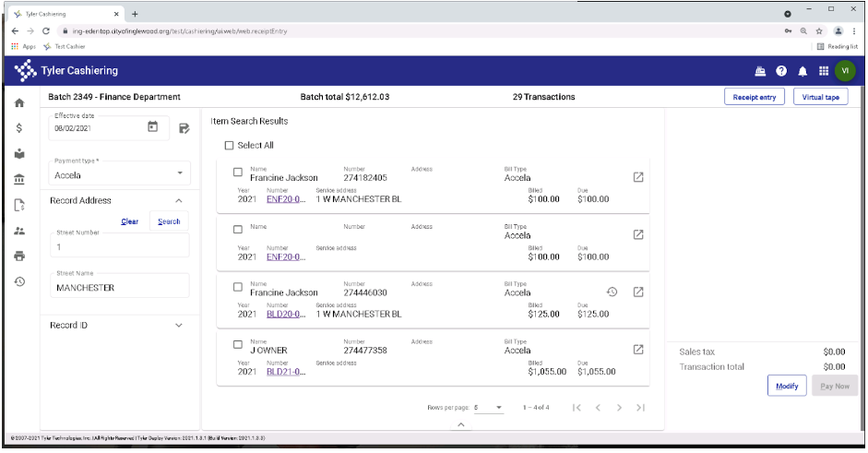The width and height of the screenshot is (868, 453).
Task: Open the VI user avatar menu
Action: tap(845, 71)
